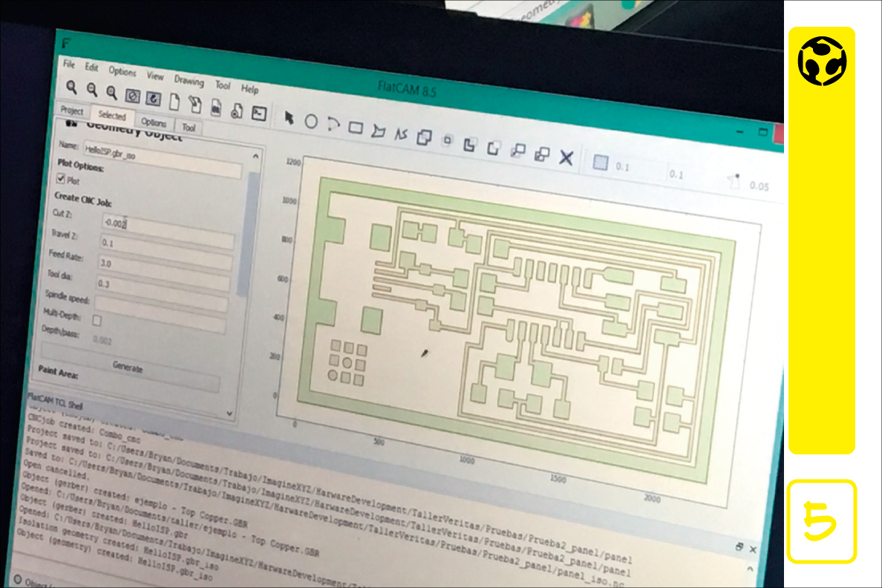Click the Move Objects icon
Image resolution: width=882 pixels, height=588 pixels.
point(518,150)
